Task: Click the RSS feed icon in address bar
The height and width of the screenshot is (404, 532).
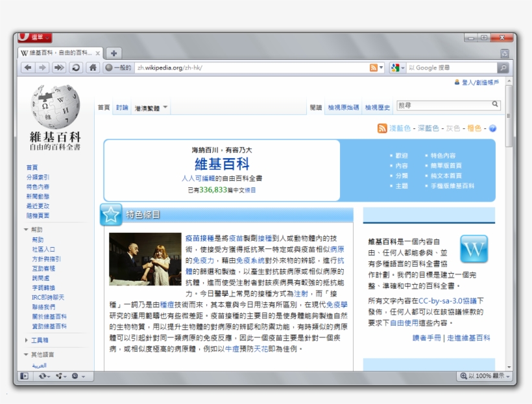Action: 373,68
